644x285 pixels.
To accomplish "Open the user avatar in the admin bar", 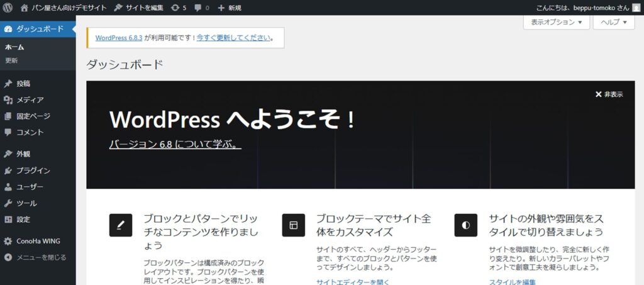I will (636, 8).
